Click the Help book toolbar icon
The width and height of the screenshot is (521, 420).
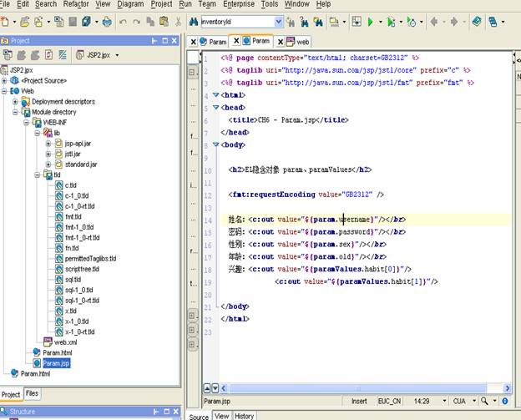click(477, 22)
